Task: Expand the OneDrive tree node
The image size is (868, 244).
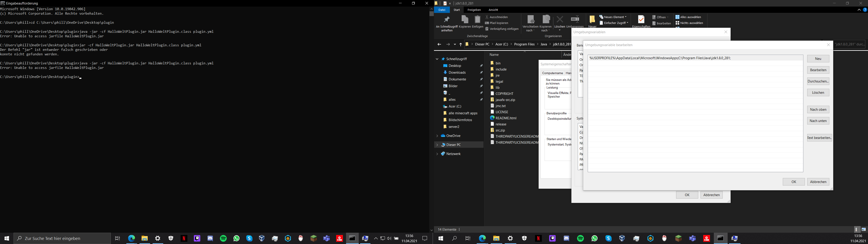Action: (x=437, y=136)
